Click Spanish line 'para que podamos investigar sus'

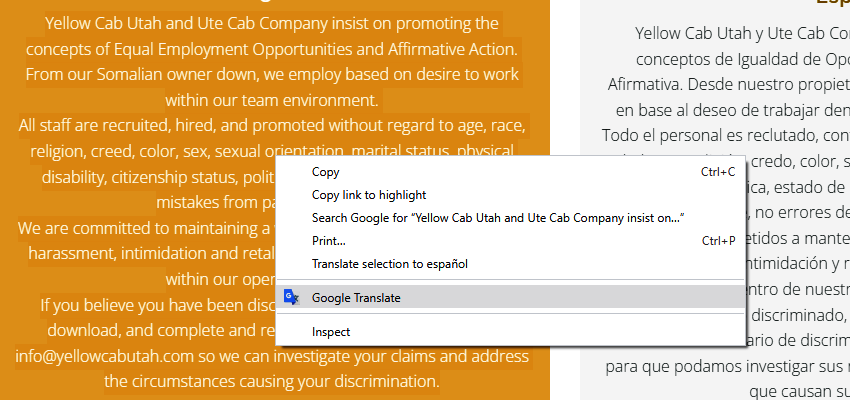[x=727, y=366]
